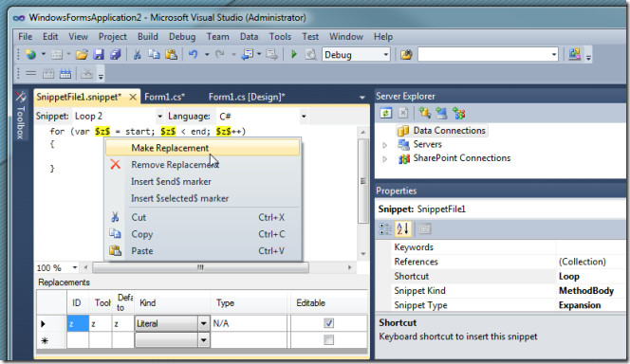Choose Paste in the context menu
630x364 pixels.
tap(202, 251)
